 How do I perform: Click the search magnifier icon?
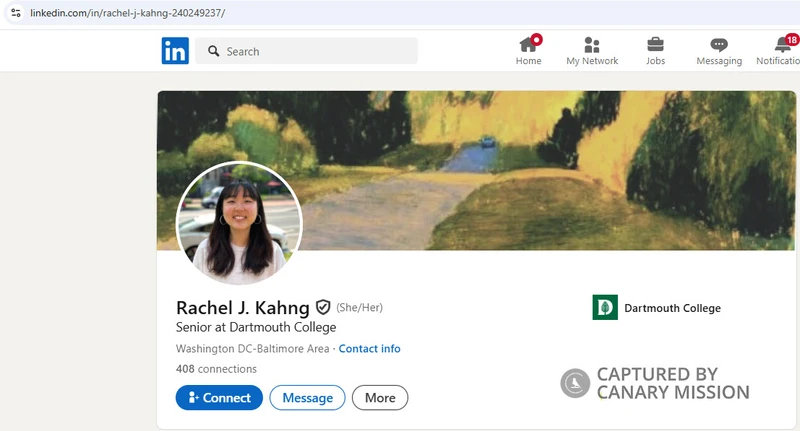pyautogui.click(x=214, y=51)
